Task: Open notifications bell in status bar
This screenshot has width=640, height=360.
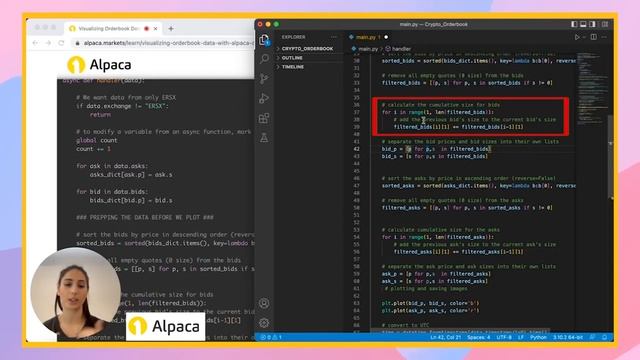Action: click(604, 337)
